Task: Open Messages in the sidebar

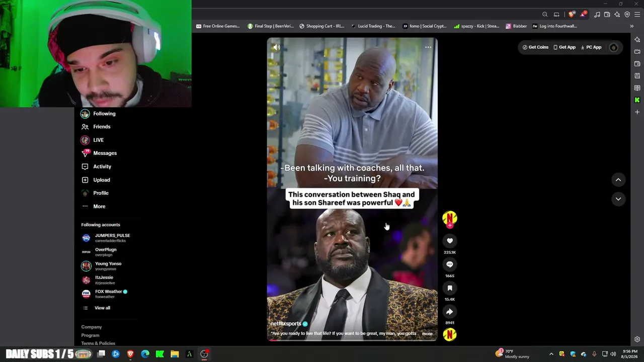Action: [x=99, y=153]
